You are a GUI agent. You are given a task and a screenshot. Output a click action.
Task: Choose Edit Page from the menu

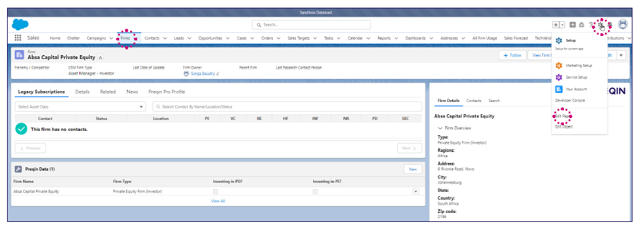(x=563, y=116)
